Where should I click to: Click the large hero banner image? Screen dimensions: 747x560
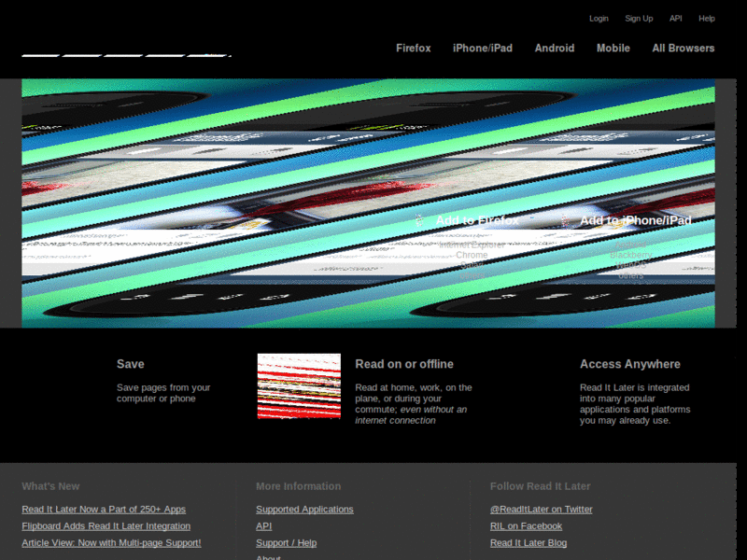(368, 203)
